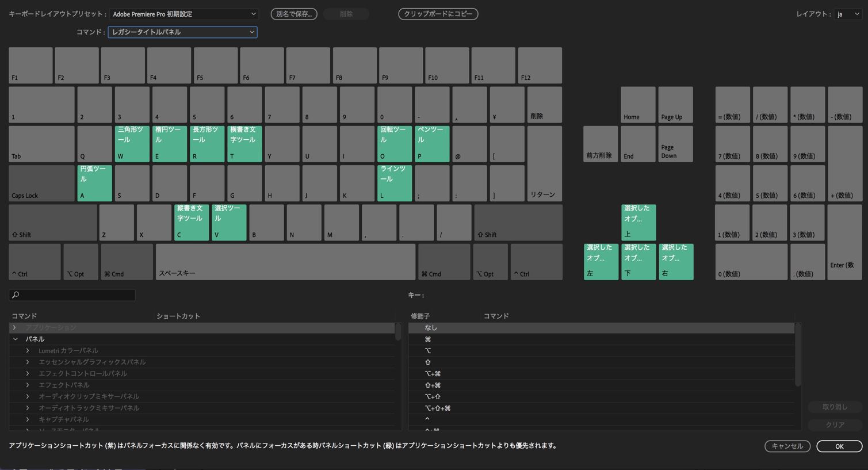Click the Enter (数値) numpad key
This screenshot has width=868, height=470.
pyautogui.click(x=845, y=242)
